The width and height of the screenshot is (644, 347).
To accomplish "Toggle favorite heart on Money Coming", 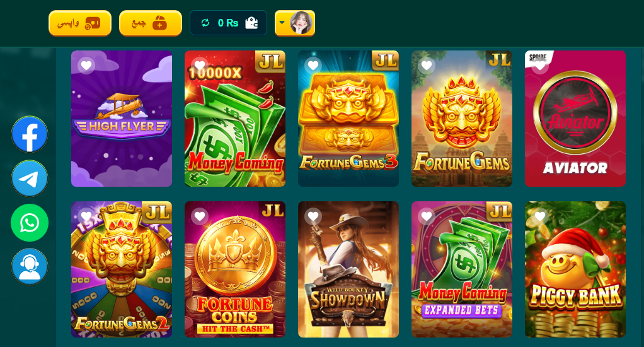I will click(x=200, y=66).
